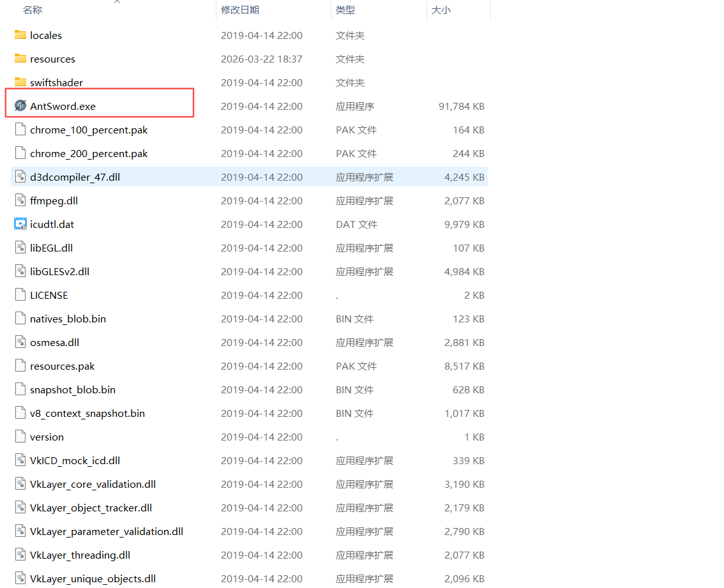
Task: Select the AntSword.exe file name
Action: coord(63,106)
